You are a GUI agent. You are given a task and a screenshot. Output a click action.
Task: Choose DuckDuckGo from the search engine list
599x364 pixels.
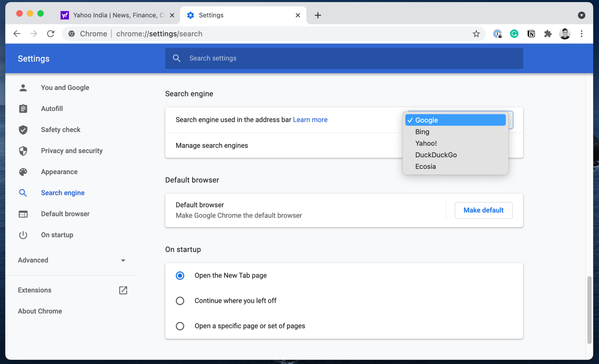click(x=455, y=155)
